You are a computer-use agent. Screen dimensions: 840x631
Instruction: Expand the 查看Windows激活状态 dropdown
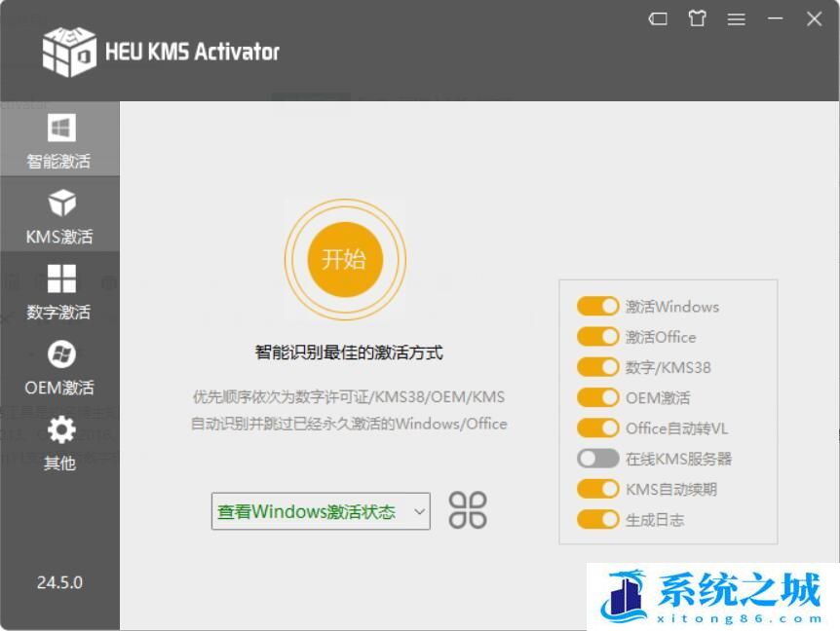pyautogui.click(x=321, y=511)
